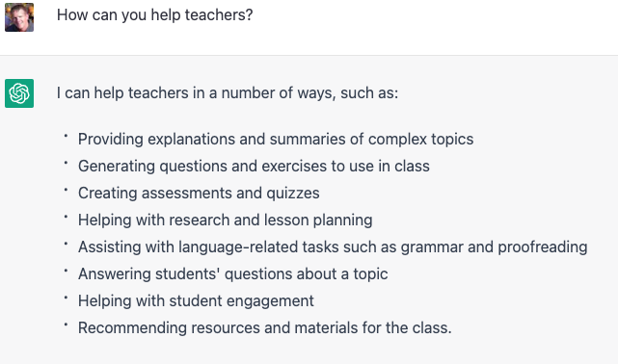Click 'Assisting with language-related tasks' bullet
This screenshot has height=364, width=618.
(x=333, y=247)
